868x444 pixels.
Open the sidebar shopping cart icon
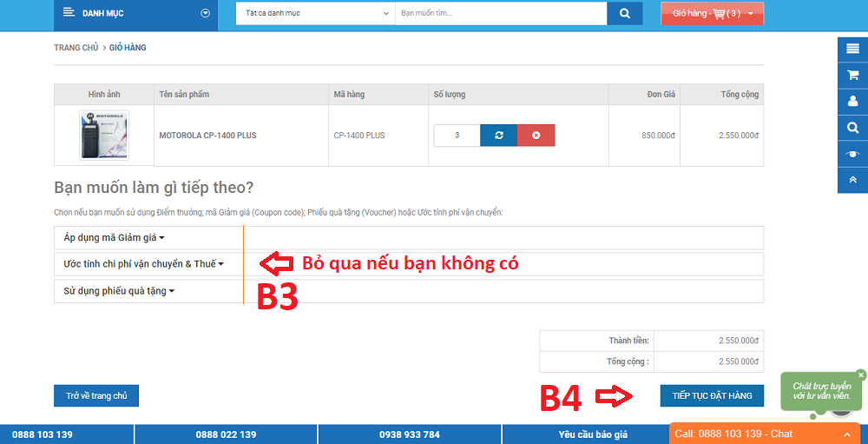coord(852,75)
